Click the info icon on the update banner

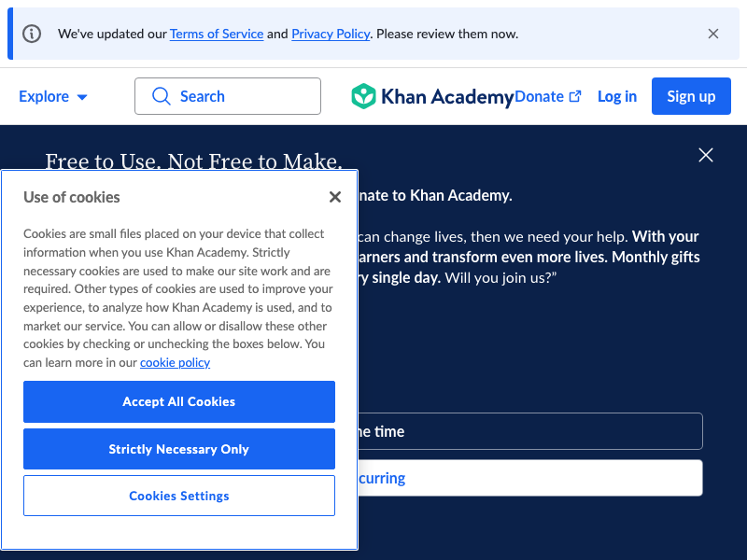point(32,34)
